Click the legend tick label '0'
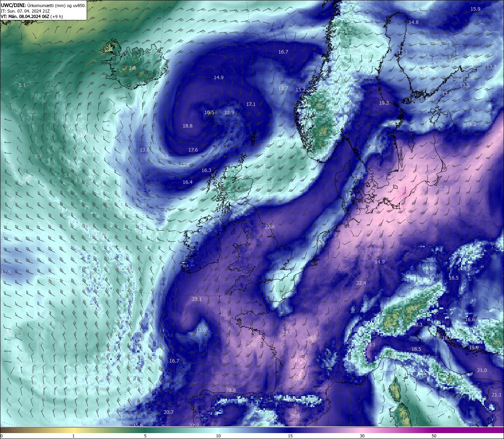The image size is (504, 439). (2, 436)
